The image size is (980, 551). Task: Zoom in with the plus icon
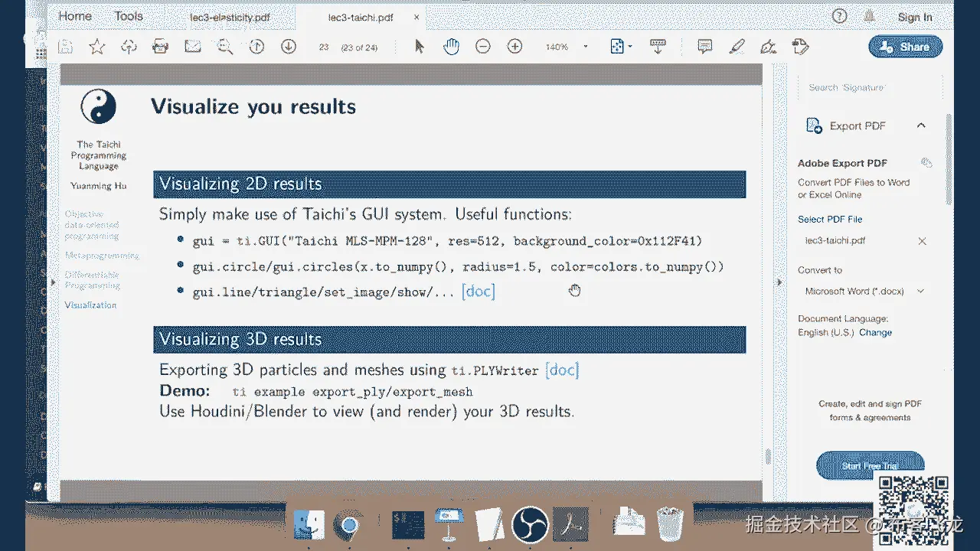pos(514,47)
